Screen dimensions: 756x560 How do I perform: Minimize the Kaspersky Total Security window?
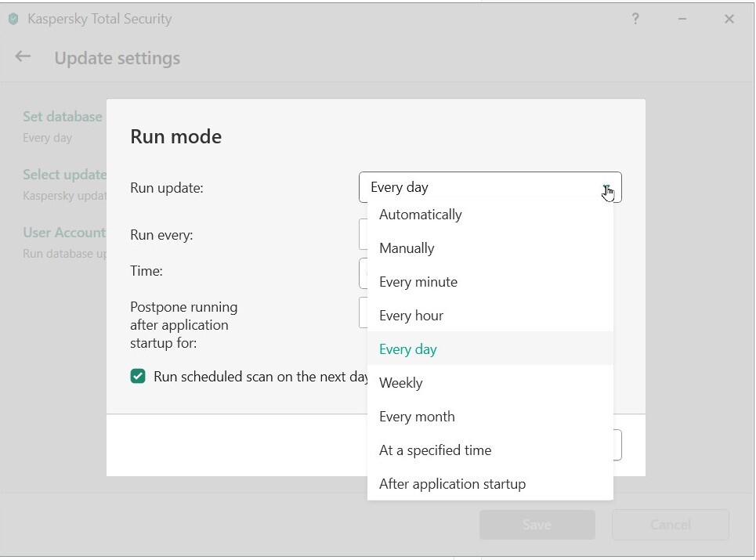click(x=682, y=19)
